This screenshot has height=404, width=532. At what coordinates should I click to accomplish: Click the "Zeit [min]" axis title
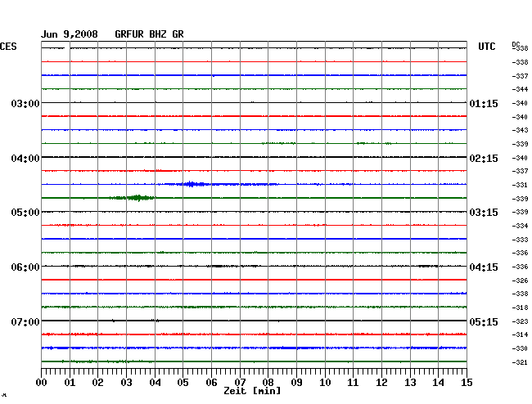click(x=252, y=391)
